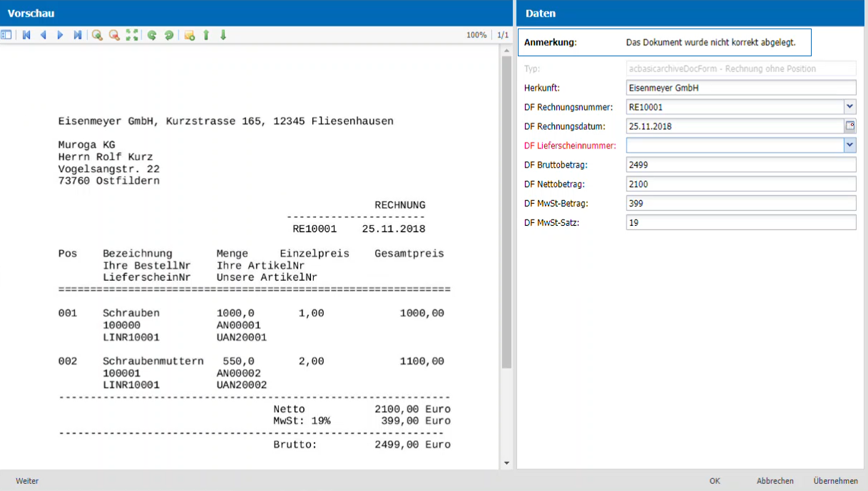868x491 pixels.
Task: Toggle the thumbnail sidebar panel icon
Action: 6,35
